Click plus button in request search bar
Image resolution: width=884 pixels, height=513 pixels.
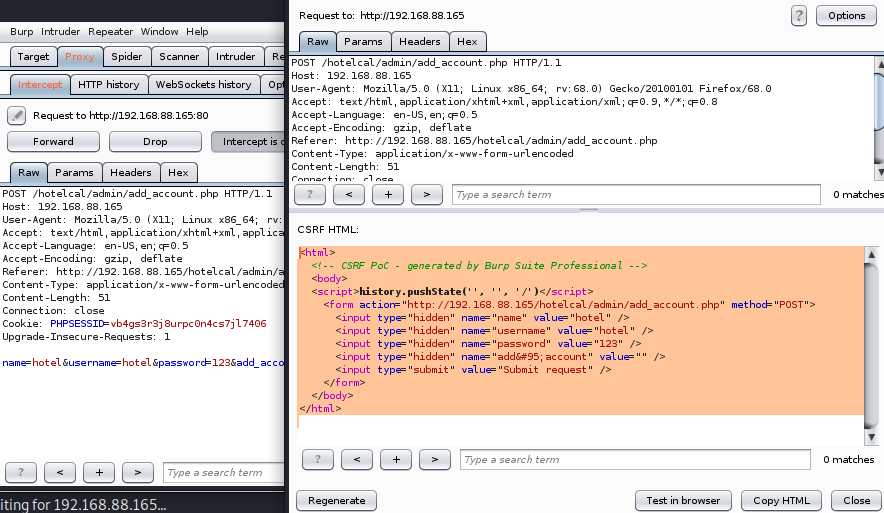tap(388, 194)
